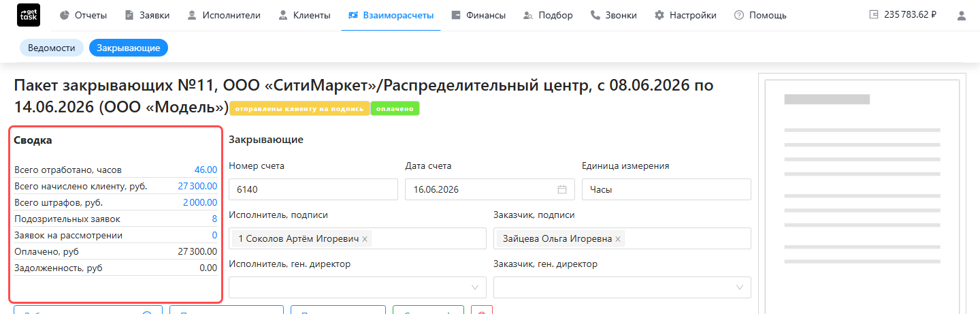980x314 pixels.
Task: Click the Дата счета field 16.06.2026
Action: click(x=490, y=189)
